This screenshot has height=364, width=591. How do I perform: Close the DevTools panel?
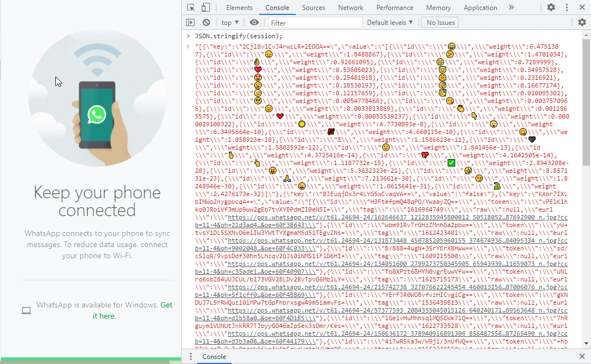click(582, 7)
